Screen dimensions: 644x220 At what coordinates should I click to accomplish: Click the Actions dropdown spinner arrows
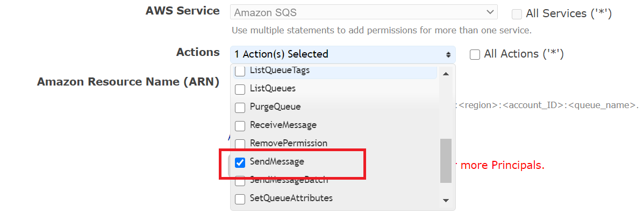point(448,54)
